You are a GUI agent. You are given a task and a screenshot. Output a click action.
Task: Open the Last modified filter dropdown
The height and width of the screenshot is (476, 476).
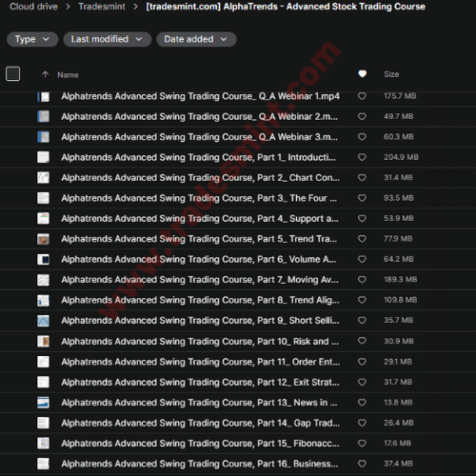[x=107, y=39]
